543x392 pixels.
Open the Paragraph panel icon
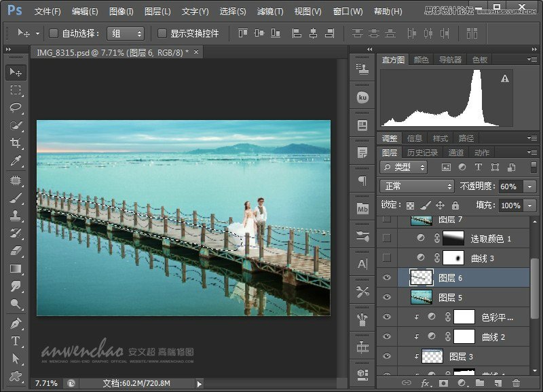click(362, 181)
